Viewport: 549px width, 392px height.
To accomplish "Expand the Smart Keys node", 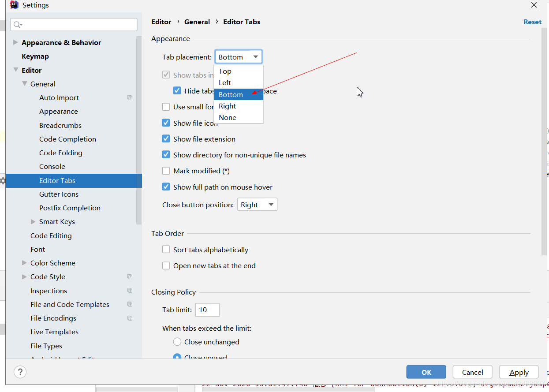I will click(34, 221).
